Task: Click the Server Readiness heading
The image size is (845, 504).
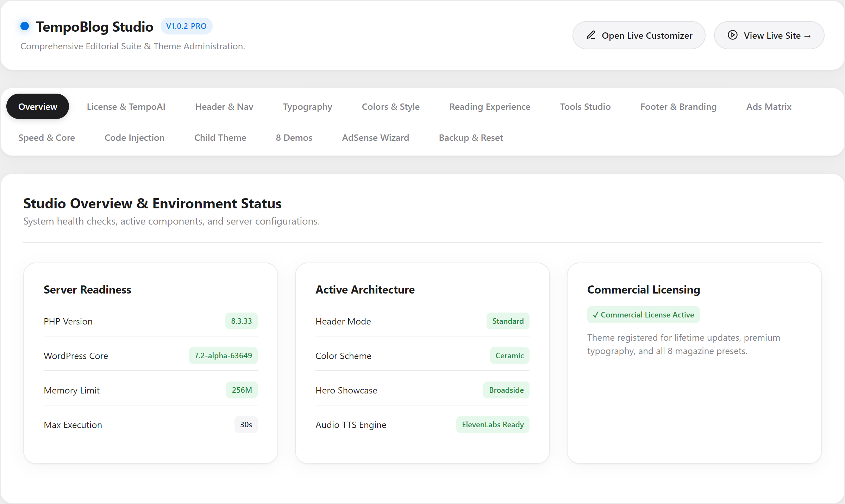Action: click(x=87, y=289)
